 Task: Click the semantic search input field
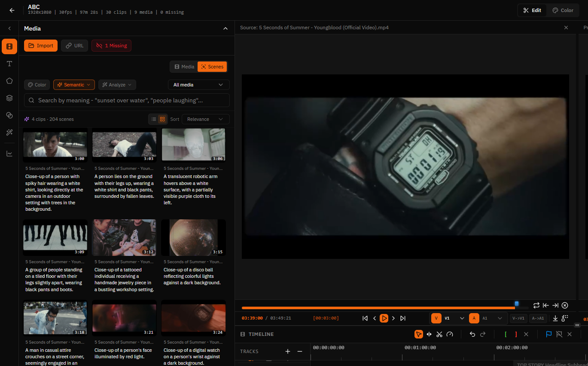coord(127,100)
